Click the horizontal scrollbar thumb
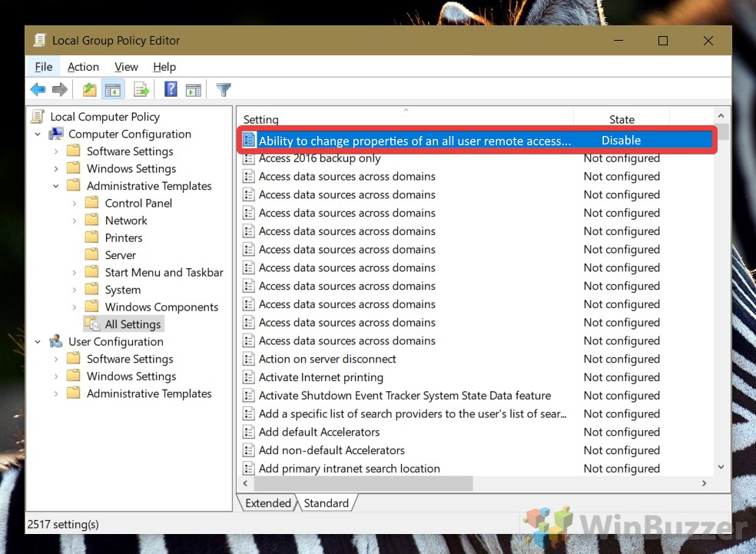Viewport: 756px width, 554px height. click(363, 483)
